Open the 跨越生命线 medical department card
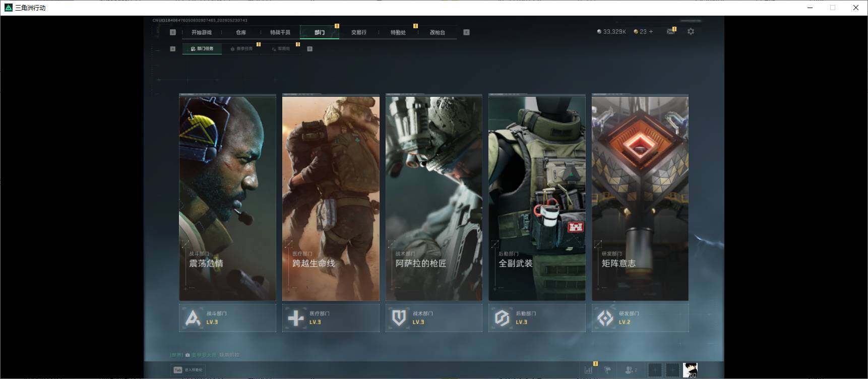This screenshot has width=868, height=379. tap(331, 198)
